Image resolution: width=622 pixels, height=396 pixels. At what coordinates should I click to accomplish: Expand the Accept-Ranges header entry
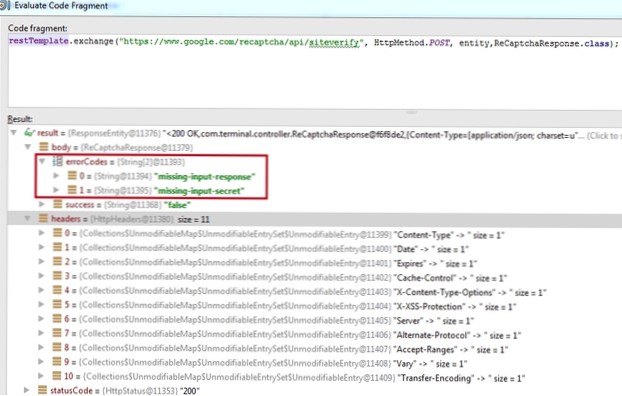[x=42, y=347]
